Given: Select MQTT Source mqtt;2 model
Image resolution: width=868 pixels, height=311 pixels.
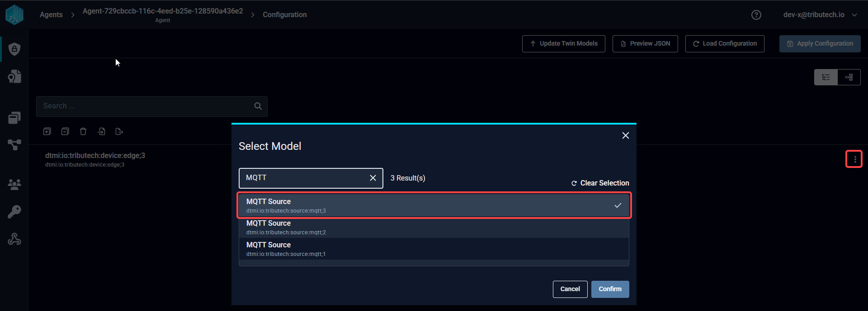Looking at the screenshot, I should (434, 227).
